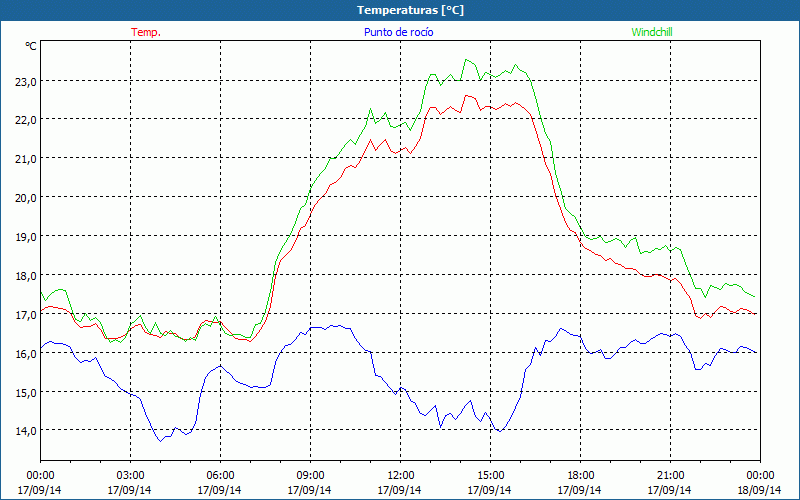Viewport: 800px width, 500px height.
Task: Click the °C unit label on the axis
Action: (x=31, y=46)
